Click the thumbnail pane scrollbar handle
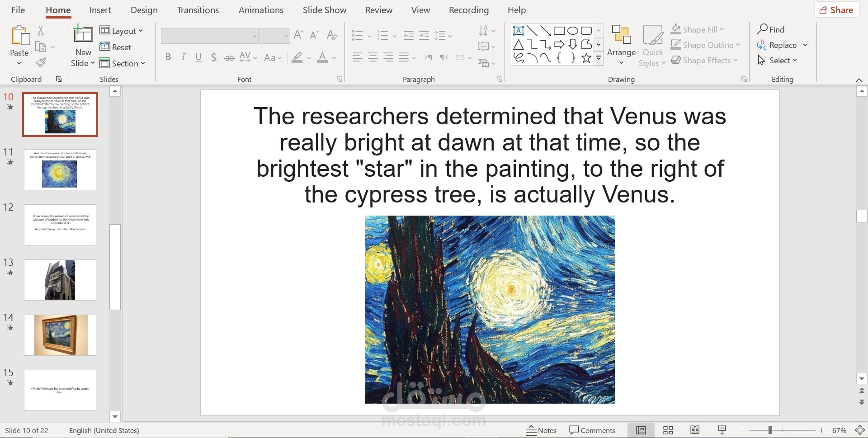This screenshot has height=438, width=868. click(115, 267)
